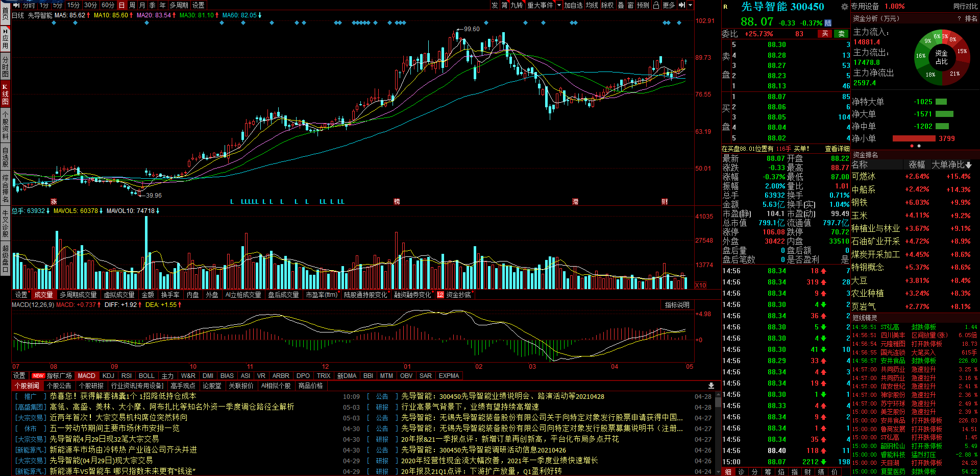Click the red 买 buy button

[x=824, y=34]
